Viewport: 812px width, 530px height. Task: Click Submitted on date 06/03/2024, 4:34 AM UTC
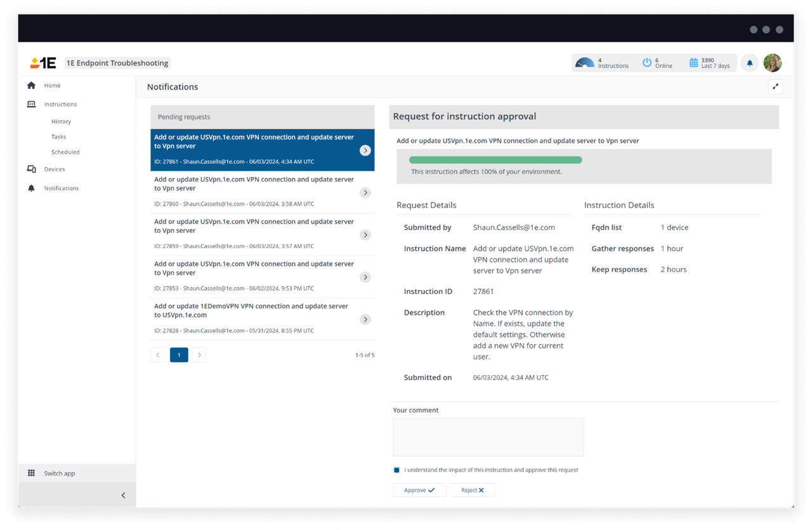click(511, 377)
